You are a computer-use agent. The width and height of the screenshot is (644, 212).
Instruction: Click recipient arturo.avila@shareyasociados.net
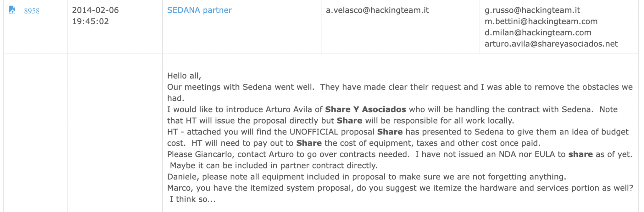[551, 44]
